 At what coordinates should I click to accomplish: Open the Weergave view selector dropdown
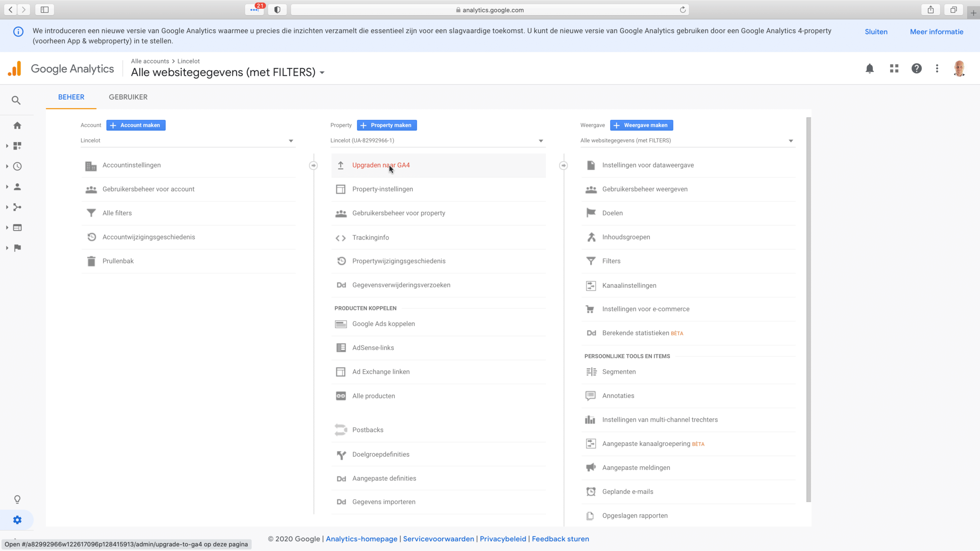point(688,140)
